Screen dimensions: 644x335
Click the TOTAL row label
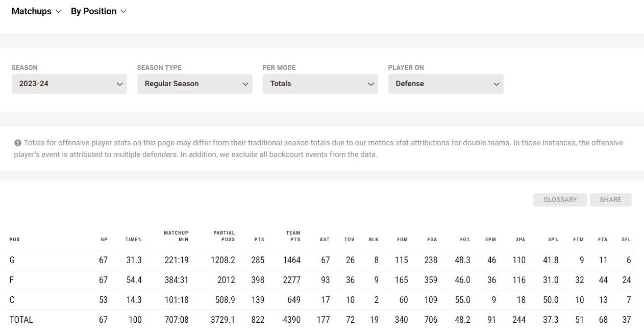click(x=21, y=320)
